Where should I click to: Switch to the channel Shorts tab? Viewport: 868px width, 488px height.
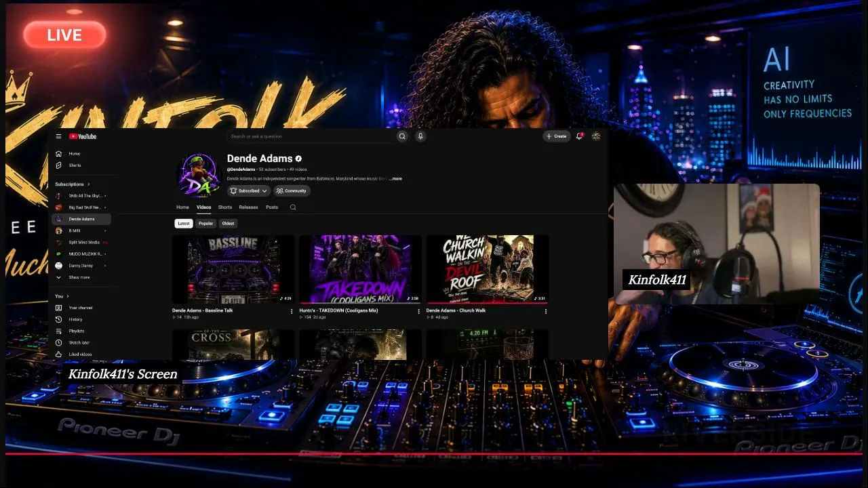225,207
